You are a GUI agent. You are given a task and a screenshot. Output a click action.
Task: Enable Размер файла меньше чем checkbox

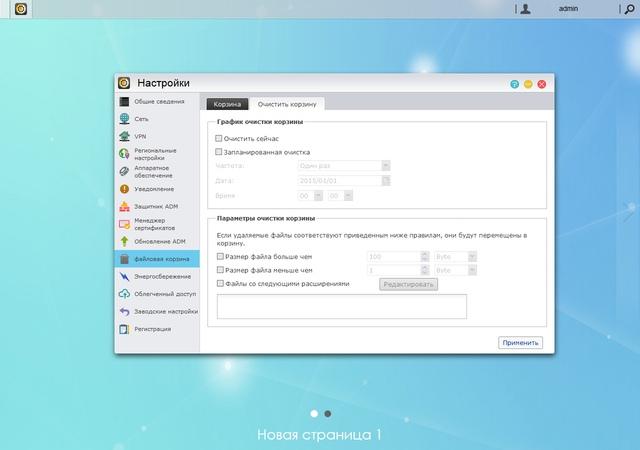(x=220, y=270)
